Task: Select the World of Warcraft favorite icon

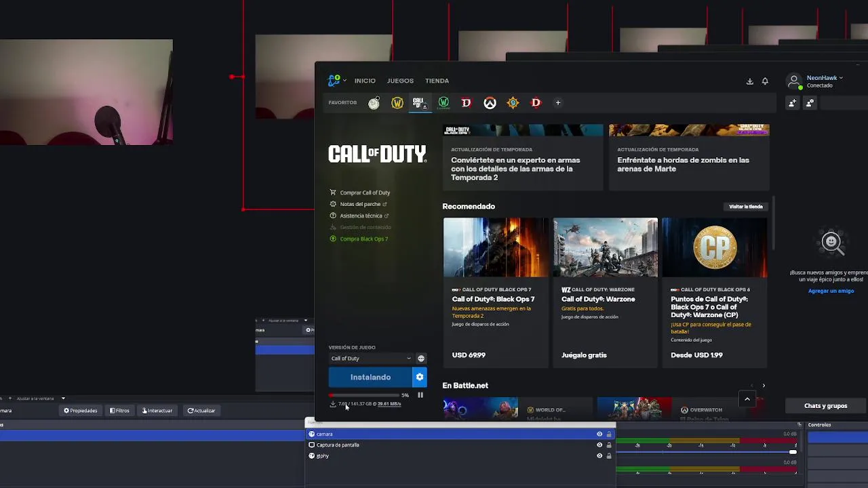Action: (397, 103)
